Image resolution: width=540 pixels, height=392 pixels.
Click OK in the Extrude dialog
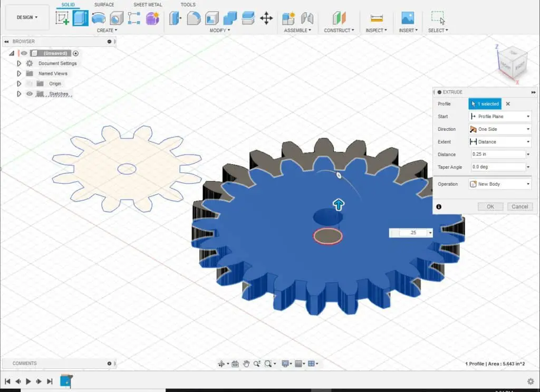490,207
